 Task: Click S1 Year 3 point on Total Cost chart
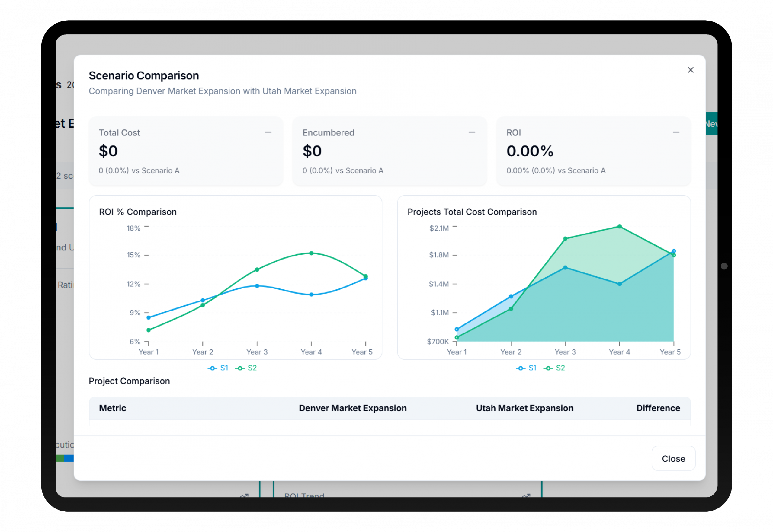click(x=565, y=268)
